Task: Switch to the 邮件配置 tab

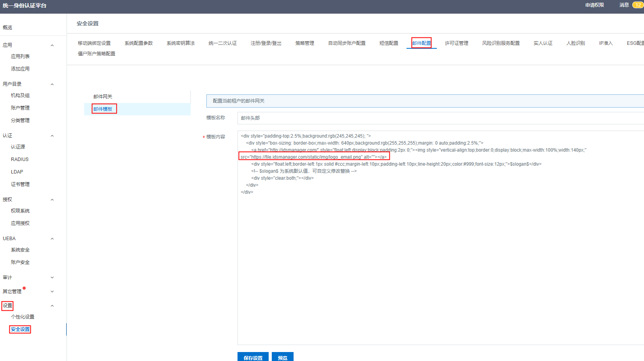Action: tap(421, 43)
